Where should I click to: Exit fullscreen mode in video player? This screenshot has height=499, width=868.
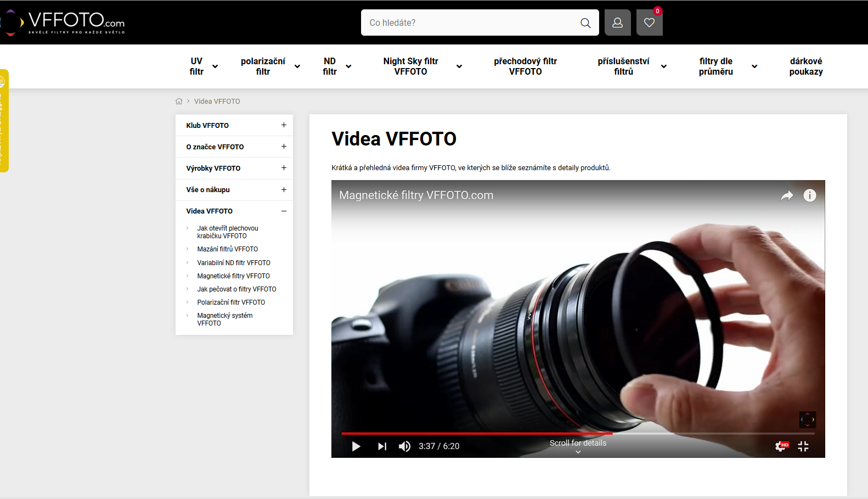(x=803, y=446)
